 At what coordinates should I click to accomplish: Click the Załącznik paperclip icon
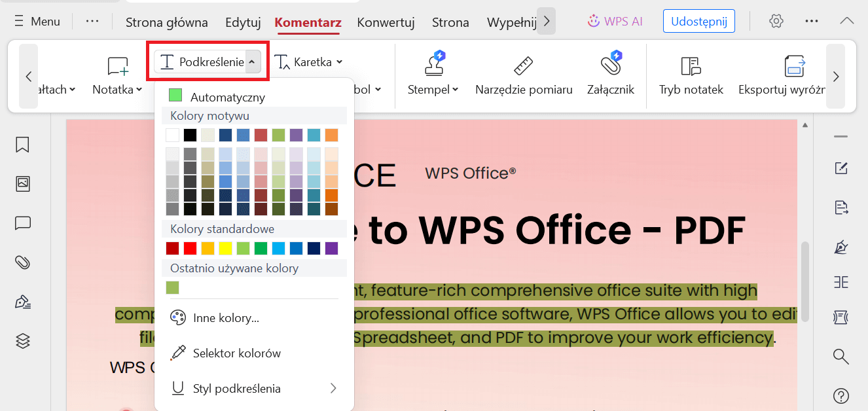click(611, 64)
